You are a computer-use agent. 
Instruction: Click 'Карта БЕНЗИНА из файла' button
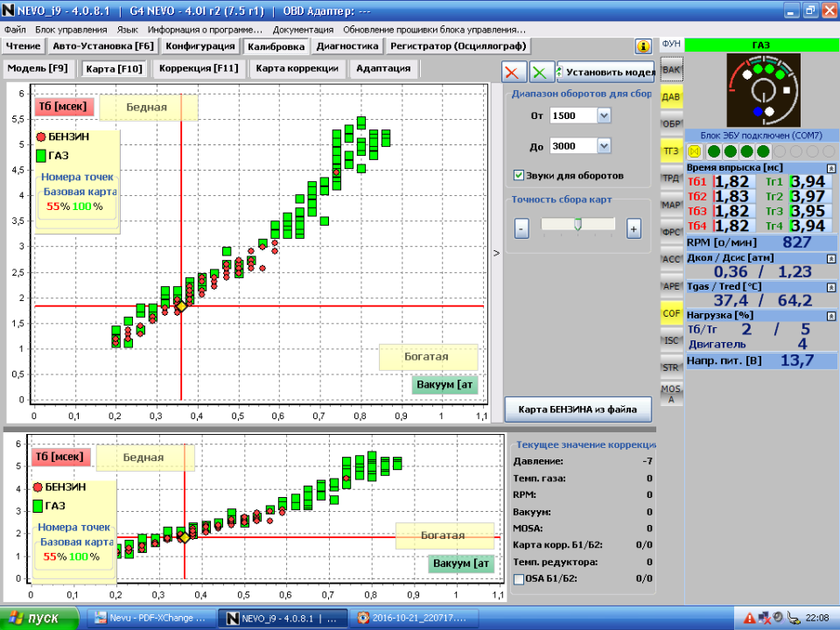pos(578,409)
